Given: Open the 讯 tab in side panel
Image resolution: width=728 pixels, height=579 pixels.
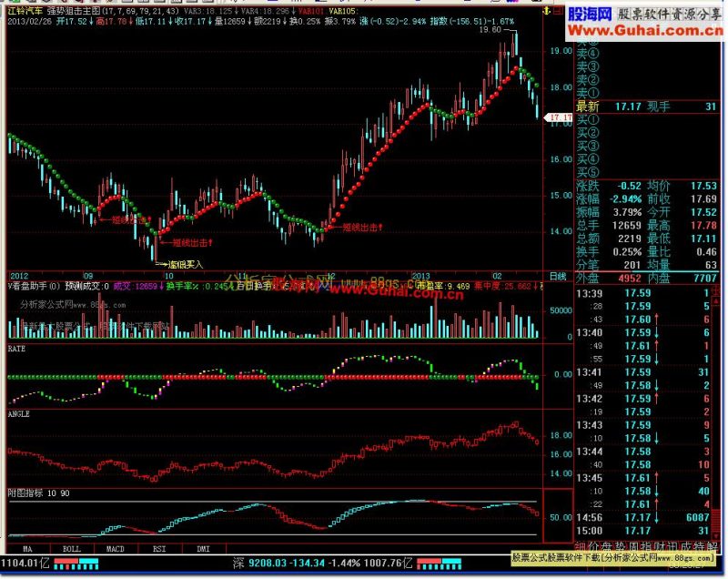Looking at the screenshot, I should point(672,546).
